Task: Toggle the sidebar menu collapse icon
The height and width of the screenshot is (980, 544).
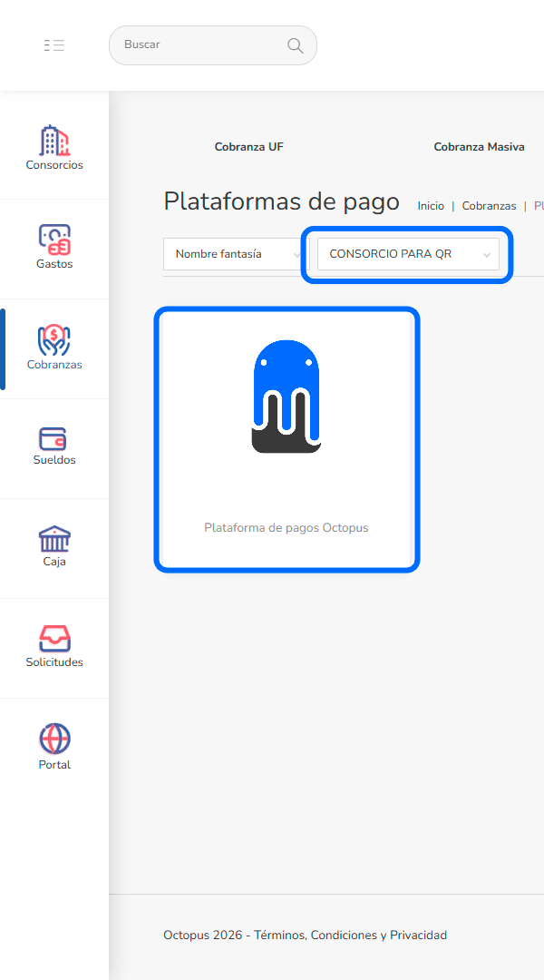Action: 54,45
